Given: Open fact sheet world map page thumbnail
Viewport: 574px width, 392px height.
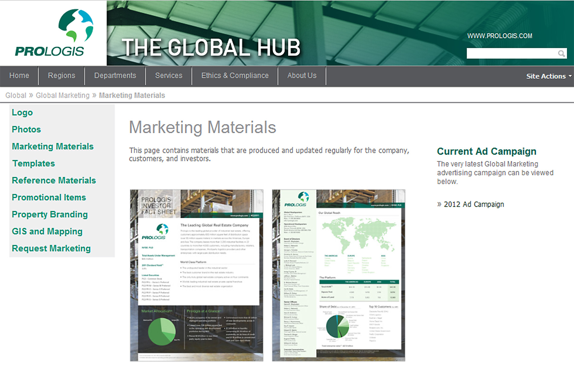Looking at the screenshot, I should [x=338, y=275].
